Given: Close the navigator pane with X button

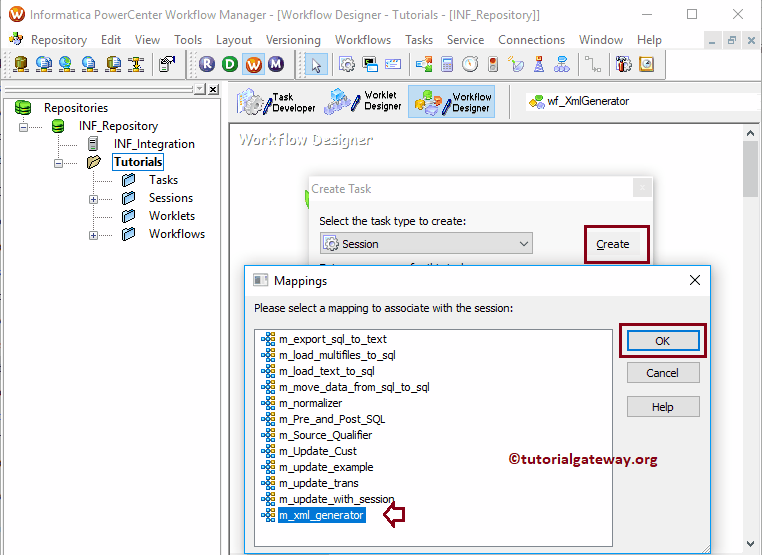Looking at the screenshot, I should click(x=213, y=89).
